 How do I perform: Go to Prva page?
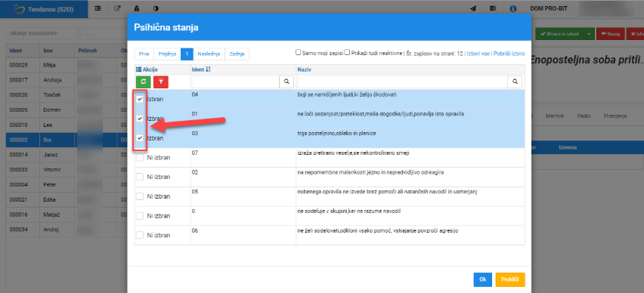[144, 54]
